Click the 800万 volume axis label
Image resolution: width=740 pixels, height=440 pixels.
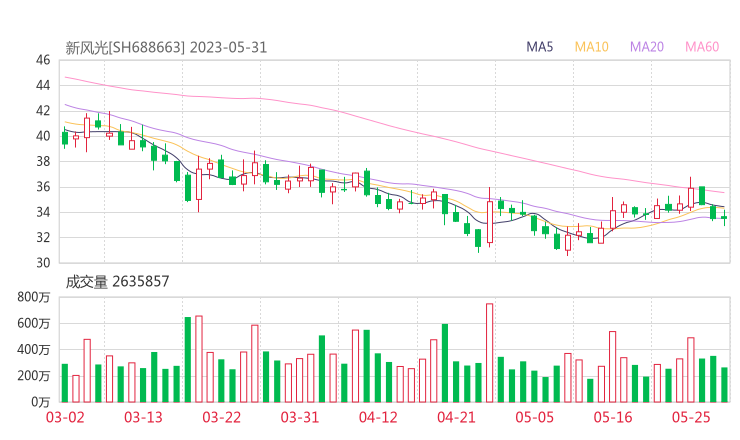34,297
